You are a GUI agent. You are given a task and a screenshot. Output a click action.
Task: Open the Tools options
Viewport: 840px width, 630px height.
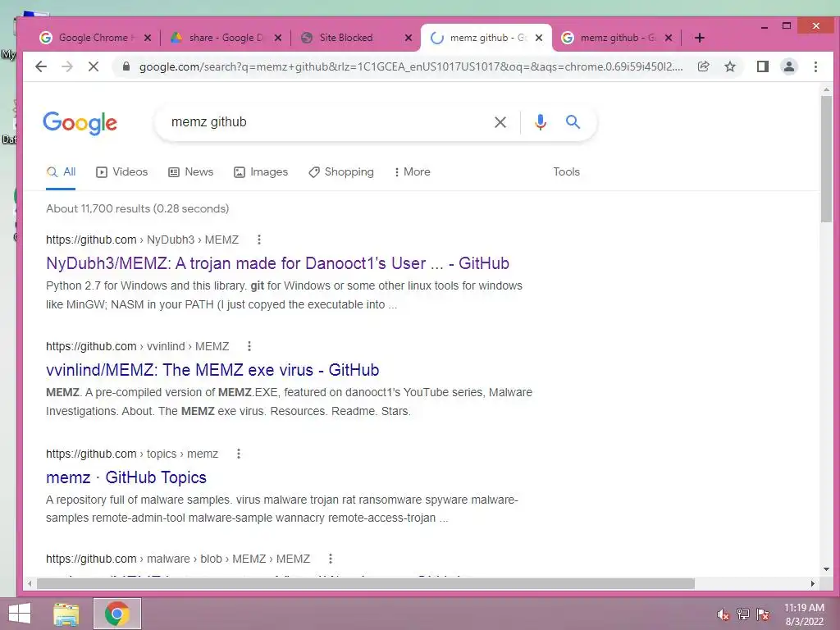[566, 172]
